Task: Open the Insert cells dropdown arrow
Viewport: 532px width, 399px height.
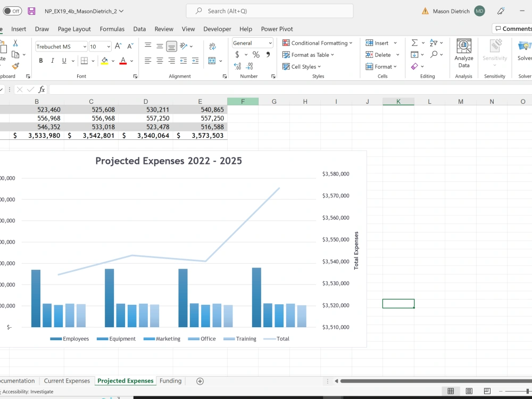Action: pyautogui.click(x=395, y=43)
